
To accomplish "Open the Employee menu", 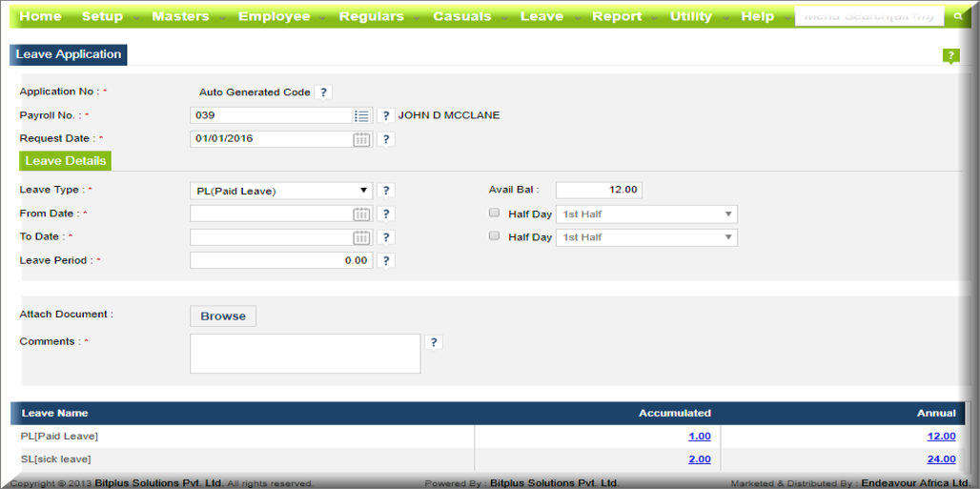I will (x=275, y=17).
